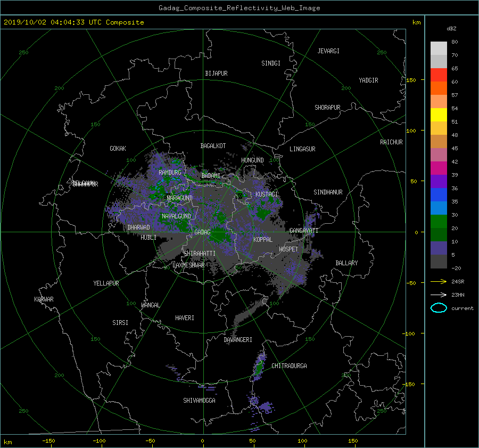
Task: Select the red 65 dBZ color swatch
Action: click(439, 75)
